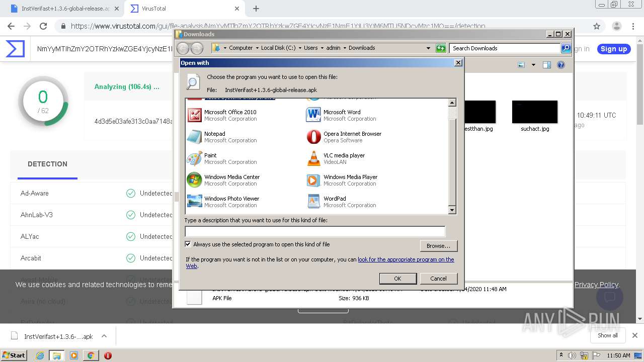Open Chrome profile avatar
The image size is (644, 362).
click(x=616, y=26)
